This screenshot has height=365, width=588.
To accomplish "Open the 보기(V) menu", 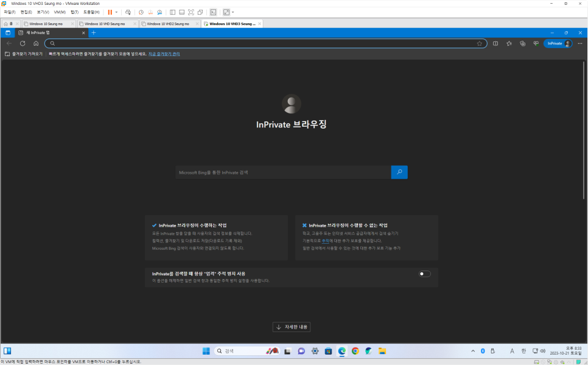I will point(43,12).
